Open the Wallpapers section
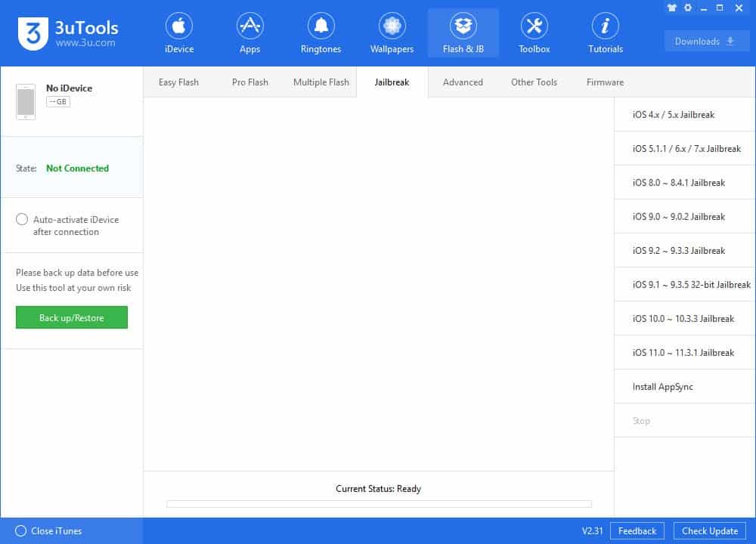The image size is (756, 544). (x=392, y=34)
